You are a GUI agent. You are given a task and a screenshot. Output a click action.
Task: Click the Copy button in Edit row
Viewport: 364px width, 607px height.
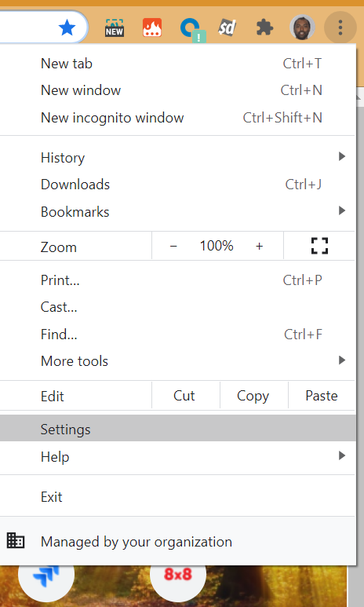click(253, 395)
